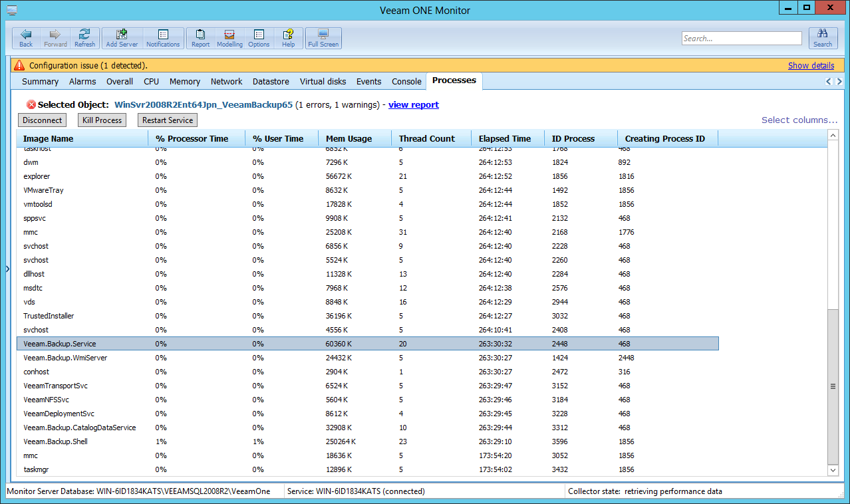
Task: Click the configuration issue warning icon
Action: [19, 65]
